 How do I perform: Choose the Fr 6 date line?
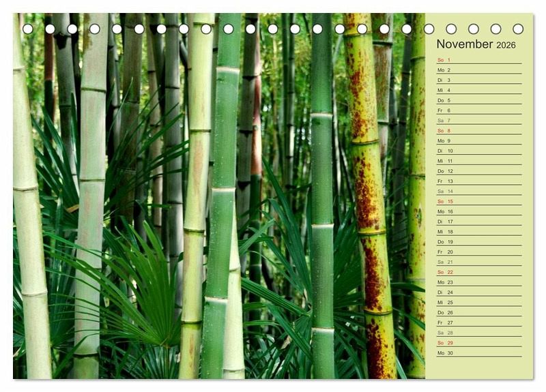coord(478,110)
